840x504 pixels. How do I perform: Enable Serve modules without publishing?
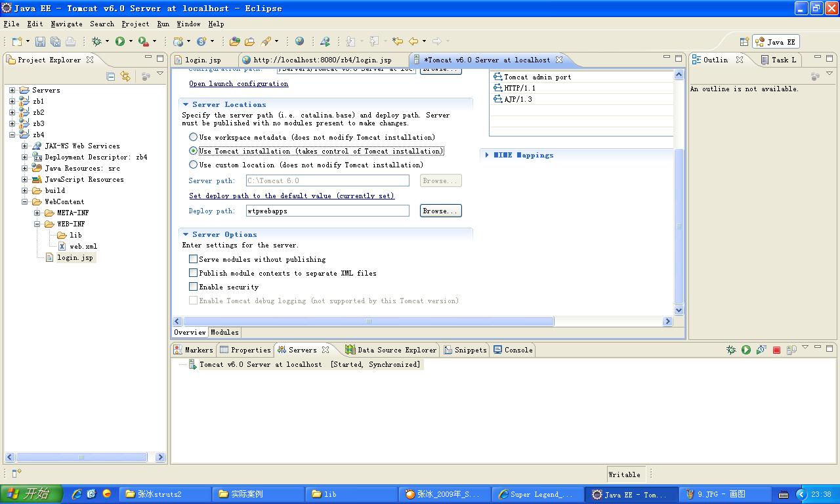coord(194,259)
